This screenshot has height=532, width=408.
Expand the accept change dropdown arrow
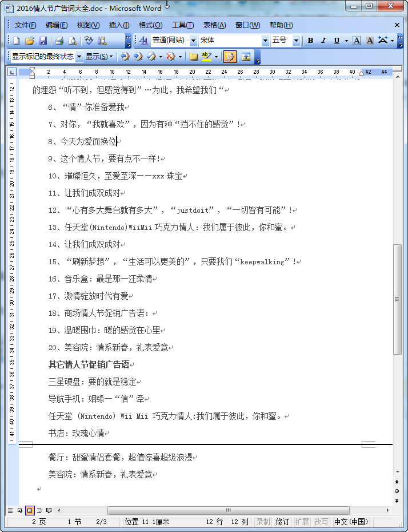(x=161, y=57)
